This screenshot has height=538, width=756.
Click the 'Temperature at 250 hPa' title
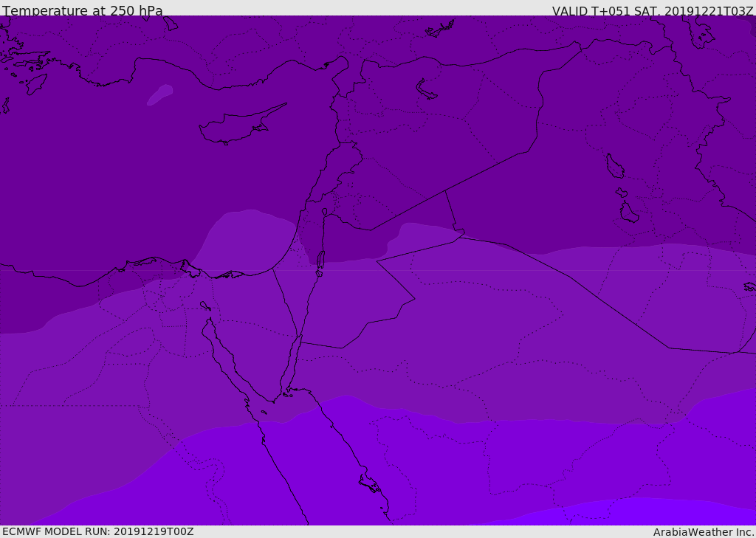click(83, 10)
